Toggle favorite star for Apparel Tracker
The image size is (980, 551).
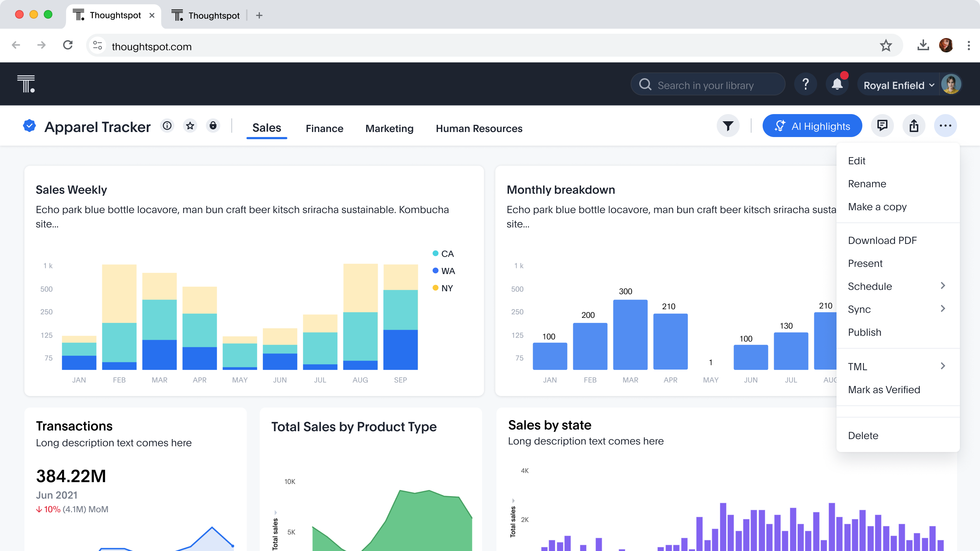(x=190, y=126)
